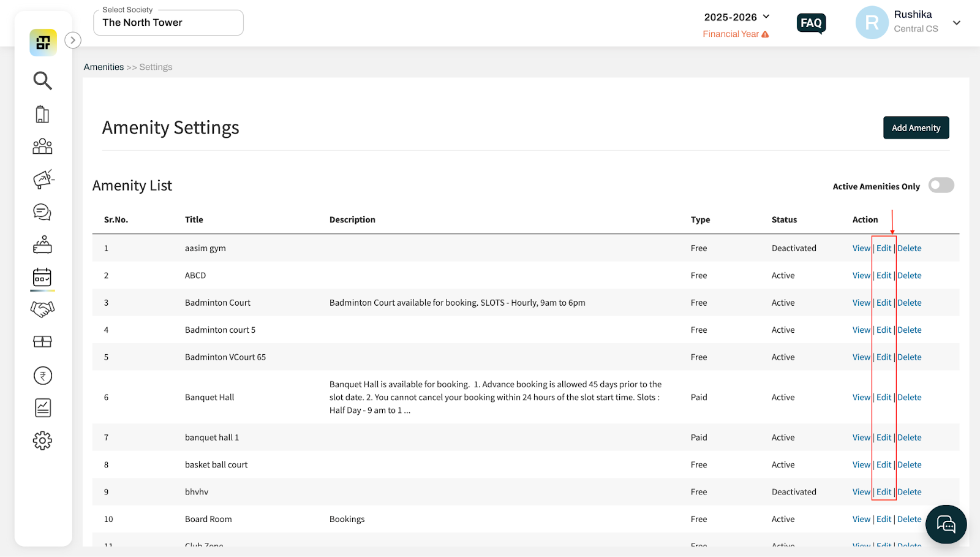Open the members group icon
The height and width of the screenshot is (557, 980).
coord(42,146)
